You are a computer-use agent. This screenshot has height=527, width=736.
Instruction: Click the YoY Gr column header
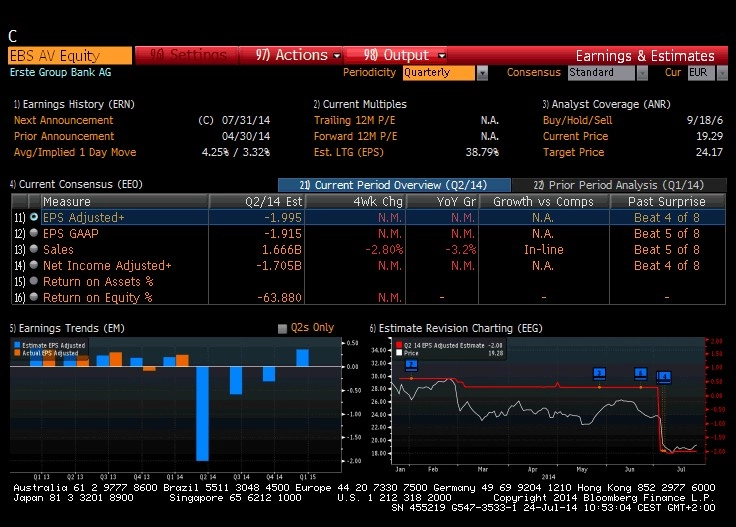click(x=442, y=201)
